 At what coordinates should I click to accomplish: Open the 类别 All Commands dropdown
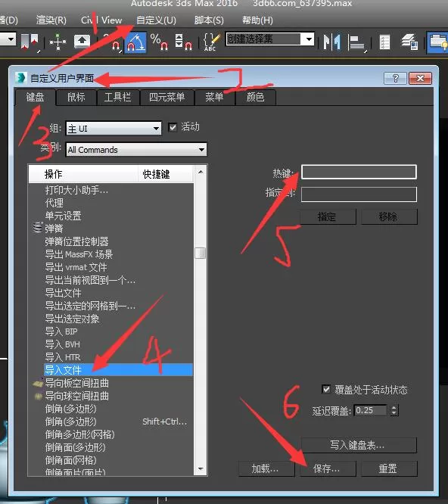[x=136, y=150]
